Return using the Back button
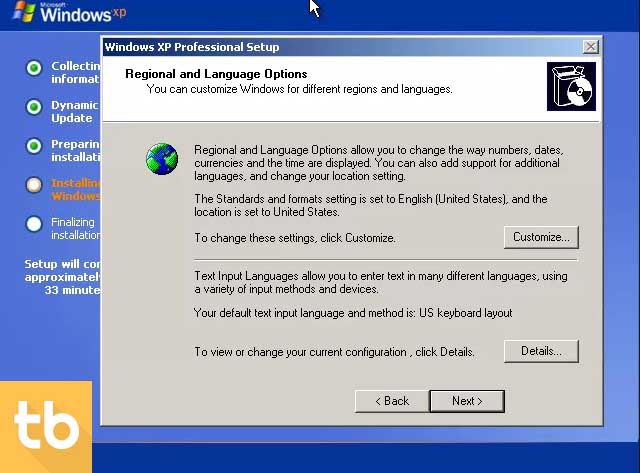Screen dimensions: 640x473 [392, 401]
